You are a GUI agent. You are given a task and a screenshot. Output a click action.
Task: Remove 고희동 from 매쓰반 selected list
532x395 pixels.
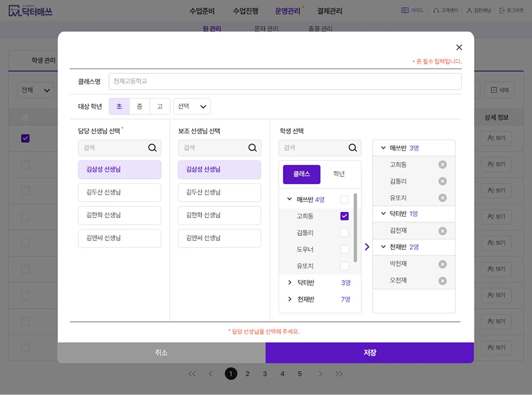pyautogui.click(x=442, y=164)
